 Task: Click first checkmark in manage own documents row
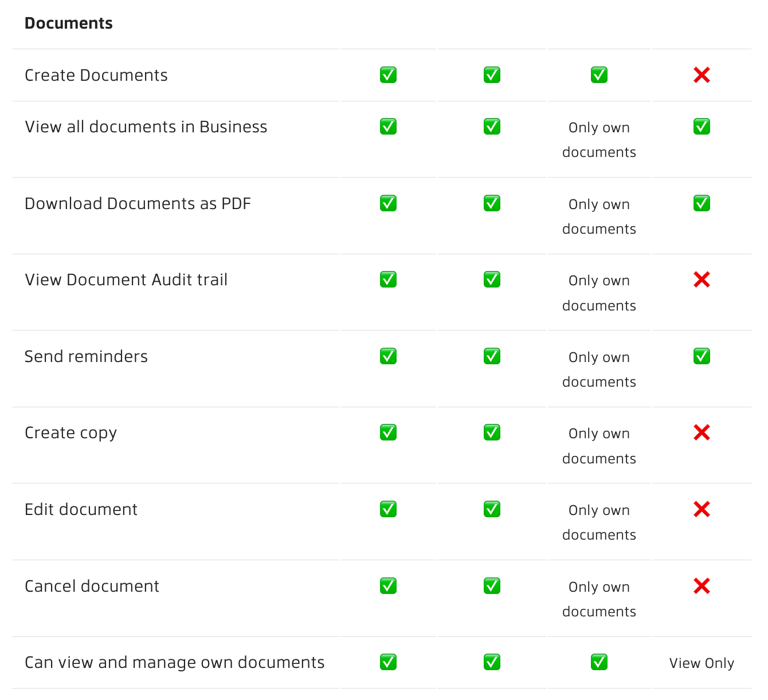pyautogui.click(x=388, y=662)
